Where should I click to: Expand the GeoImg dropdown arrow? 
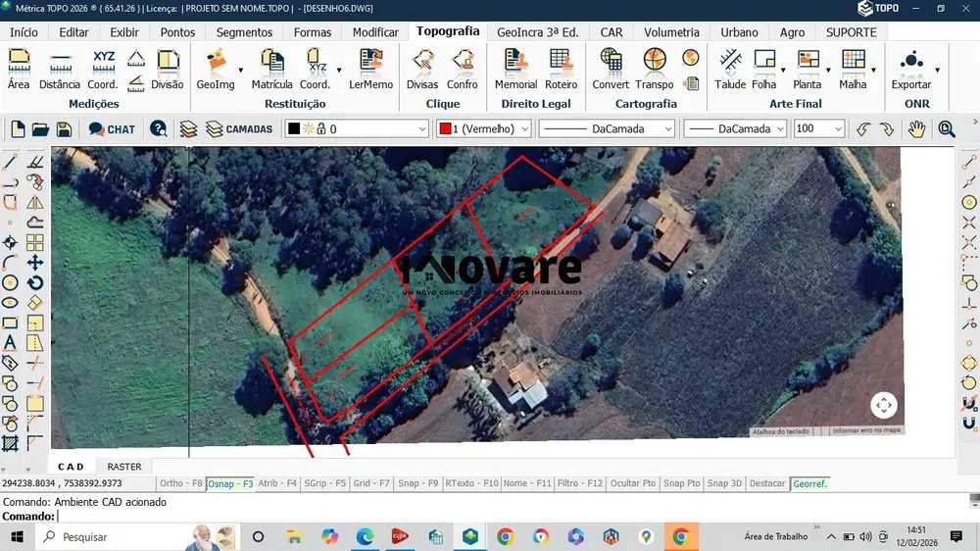[x=241, y=70]
